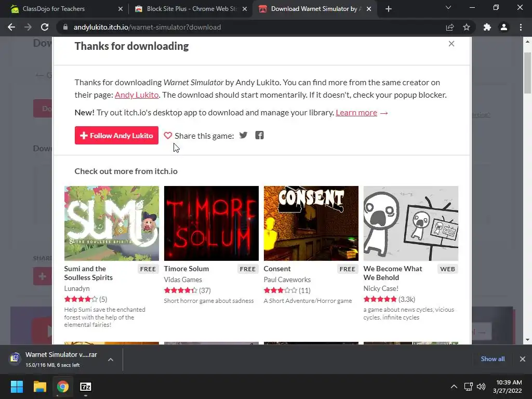Image resolution: width=532 pixels, height=399 pixels.
Task: Click the address bar URL field
Action: [x=251, y=27]
